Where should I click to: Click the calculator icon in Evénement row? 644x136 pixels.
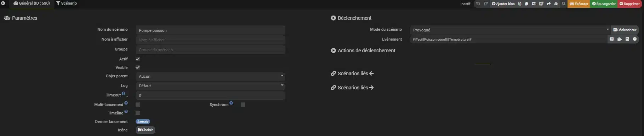(x=627, y=39)
